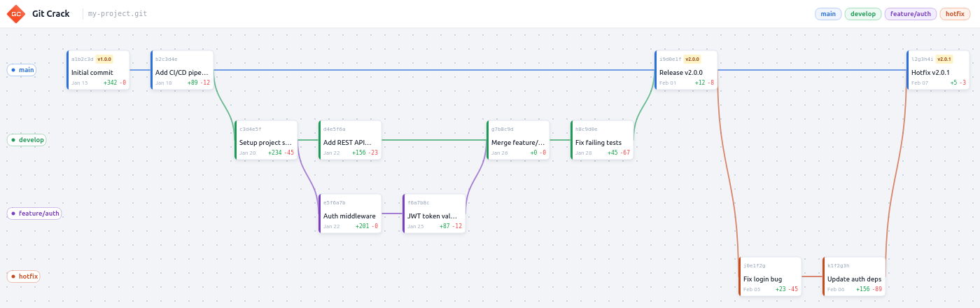
Task: Click the Git Crack logo icon
Action: 16,14
